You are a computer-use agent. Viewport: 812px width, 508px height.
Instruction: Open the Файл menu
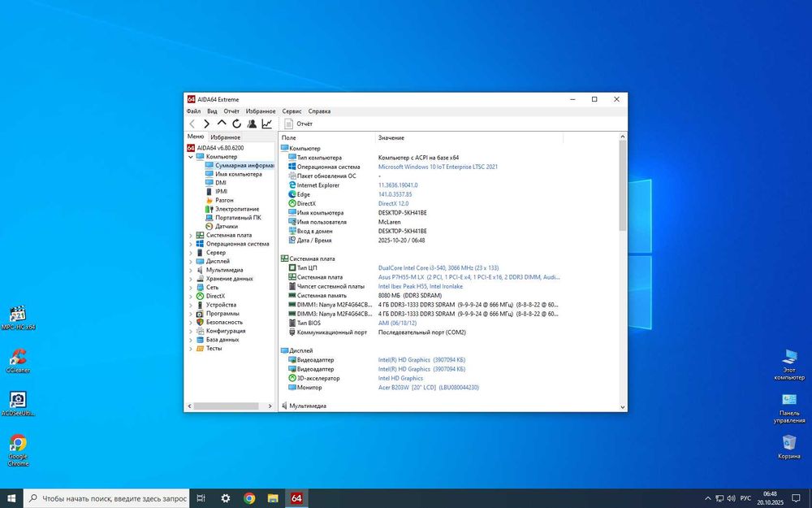[193, 111]
